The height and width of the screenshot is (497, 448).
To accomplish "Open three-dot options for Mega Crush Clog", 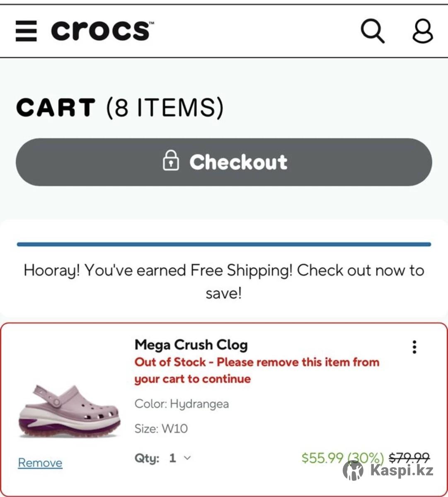I will pos(414,347).
